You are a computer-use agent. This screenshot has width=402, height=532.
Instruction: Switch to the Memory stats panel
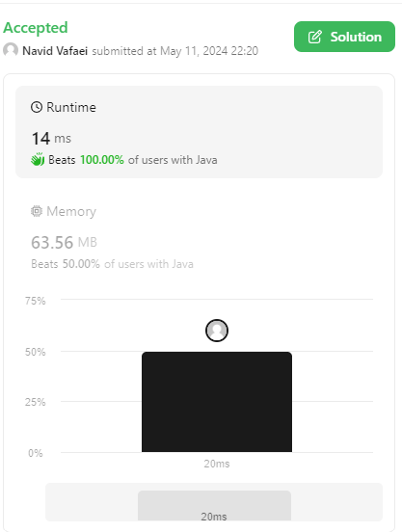pyautogui.click(x=199, y=236)
